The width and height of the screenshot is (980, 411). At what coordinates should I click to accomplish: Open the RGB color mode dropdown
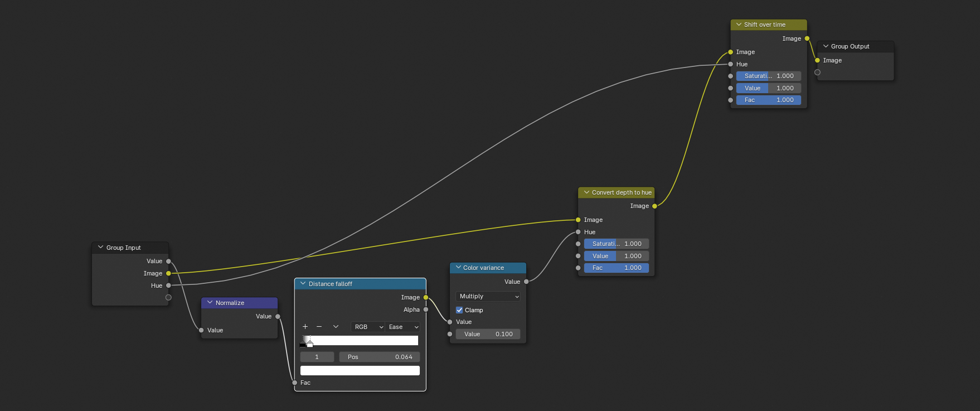tap(367, 327)
